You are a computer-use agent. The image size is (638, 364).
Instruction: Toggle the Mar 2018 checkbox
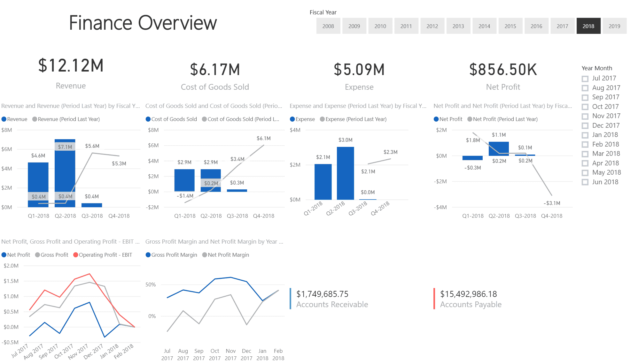[585, 154]
